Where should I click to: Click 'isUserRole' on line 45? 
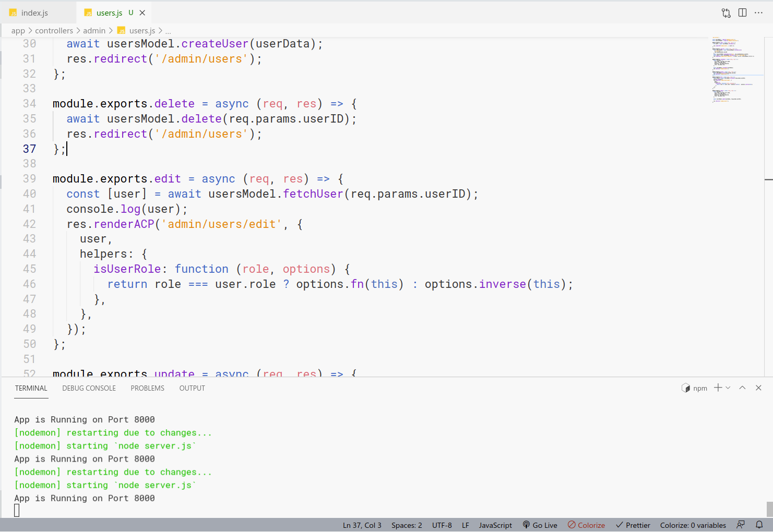pos(127,269)
